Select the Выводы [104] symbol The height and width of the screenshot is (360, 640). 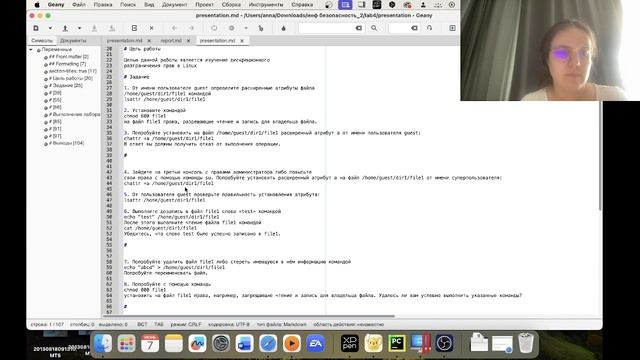67,143
